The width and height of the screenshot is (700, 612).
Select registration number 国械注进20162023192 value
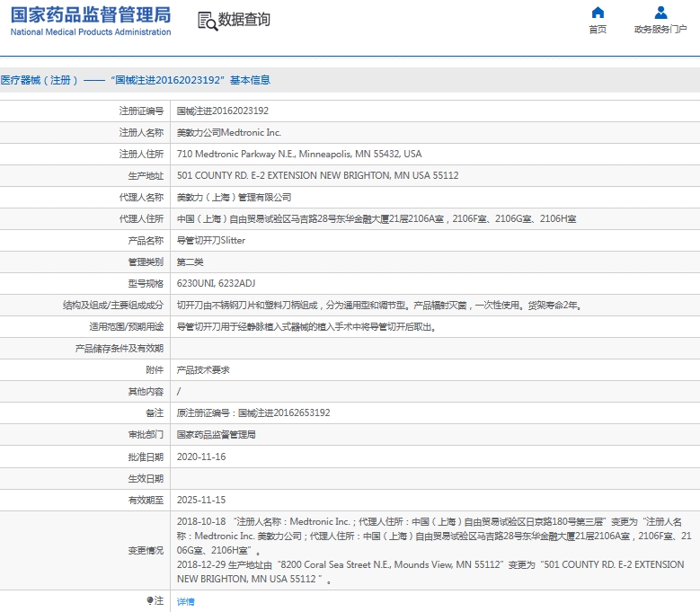click(223, 111)
